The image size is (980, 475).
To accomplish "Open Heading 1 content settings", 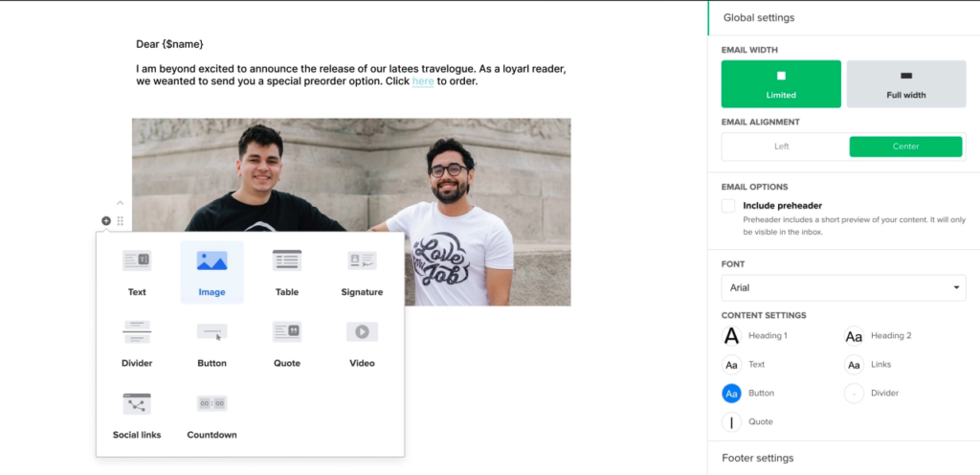I will (755, 335).
